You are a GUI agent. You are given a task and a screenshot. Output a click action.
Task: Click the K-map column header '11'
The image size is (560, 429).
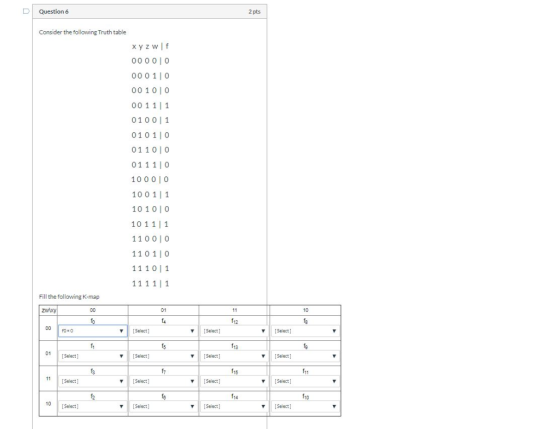tap(234, 310)
